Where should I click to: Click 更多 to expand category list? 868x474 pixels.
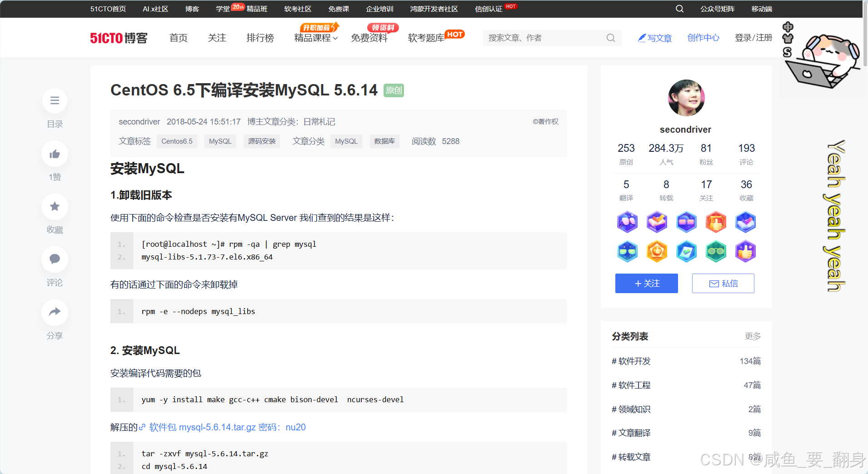tap(753, 336)
